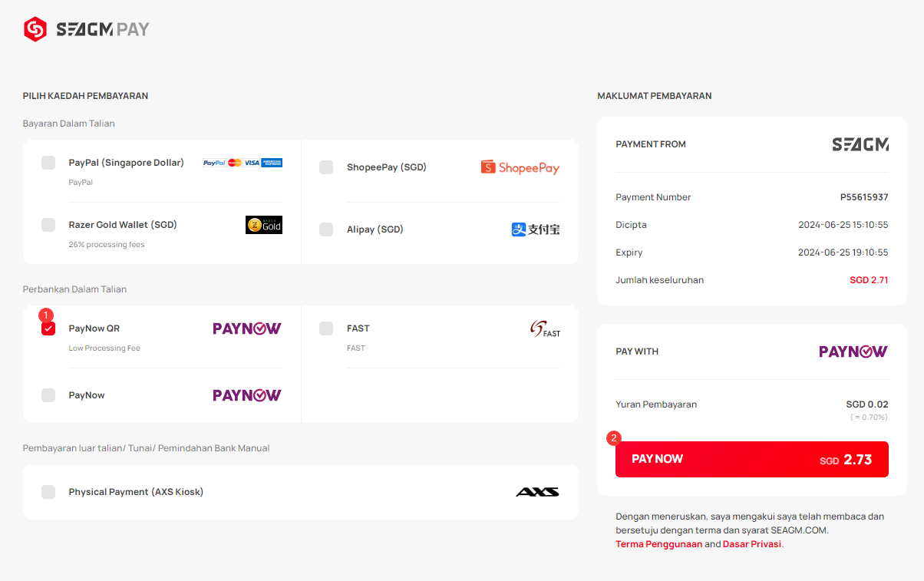Screen dimensions: 924x581
Task: Choose the Physical Payment (AXS Kiosk) checkbox
Action: (48, 492)
